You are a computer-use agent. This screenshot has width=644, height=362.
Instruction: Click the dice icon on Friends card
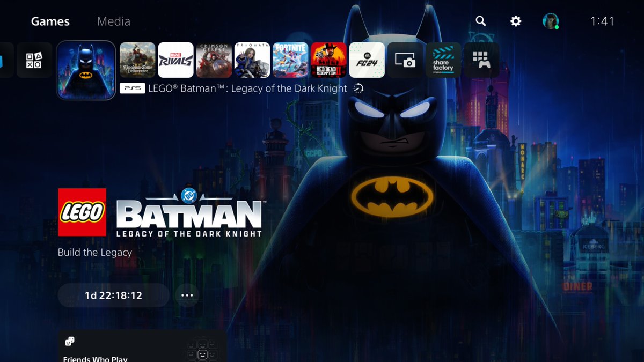70,342
